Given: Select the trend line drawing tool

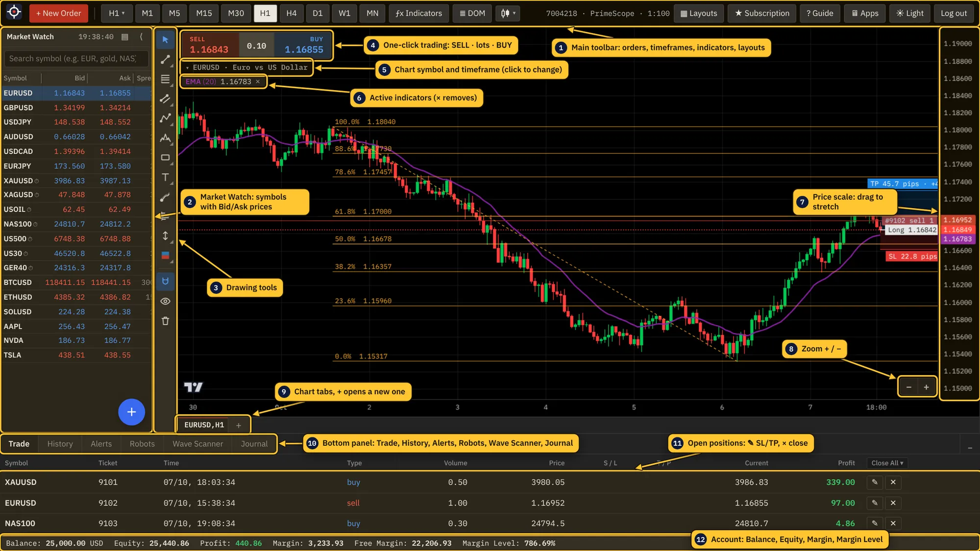Looking at the screenshot, I should coord(165,59).
